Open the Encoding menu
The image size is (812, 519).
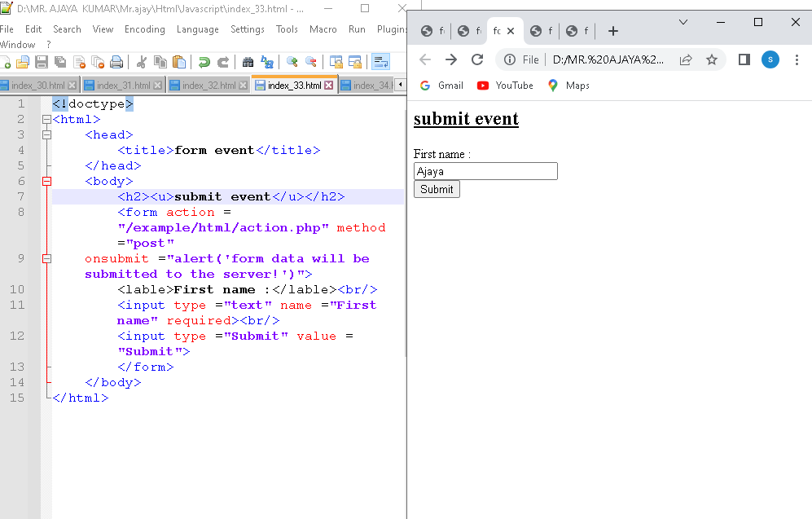click(x=144, y=29)
